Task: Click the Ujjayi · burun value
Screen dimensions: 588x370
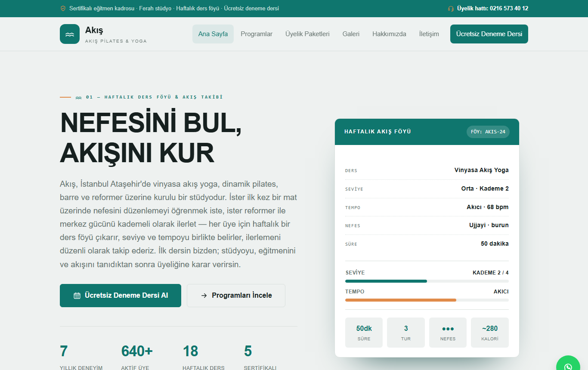Action: (x=489, y=225)
